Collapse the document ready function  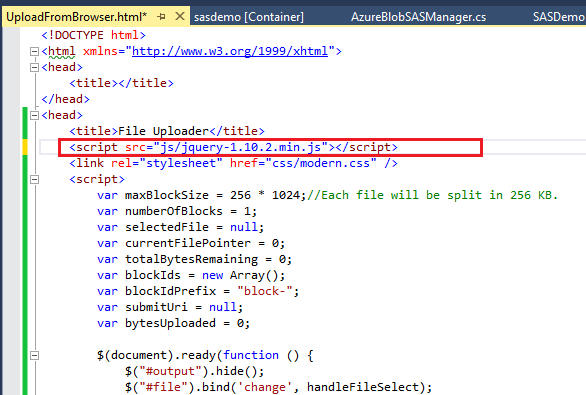(34, 355)
